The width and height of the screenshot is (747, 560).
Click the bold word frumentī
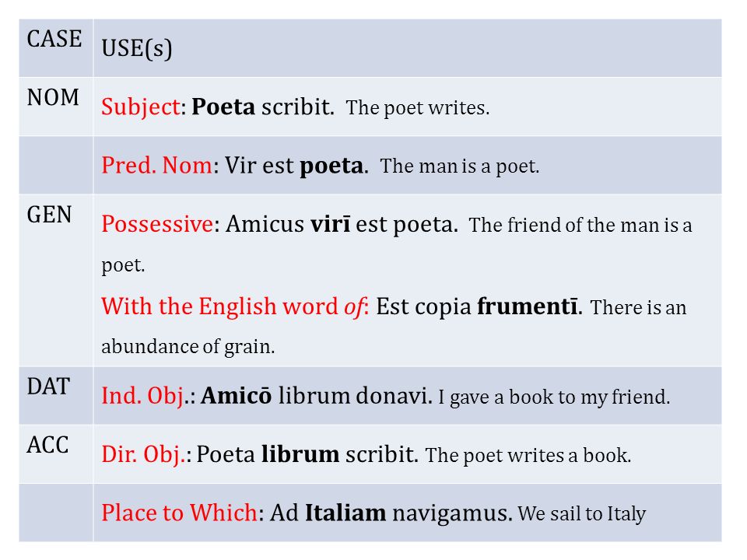tap(527, 306)
